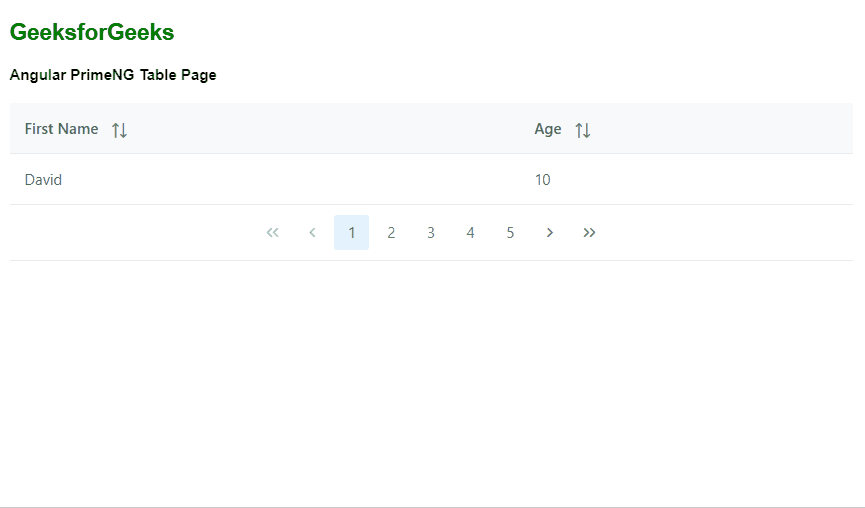This screenshot has width=865, height=508.
Task: Jump to the first page with double-left arrow
Action: pos(272,233)
